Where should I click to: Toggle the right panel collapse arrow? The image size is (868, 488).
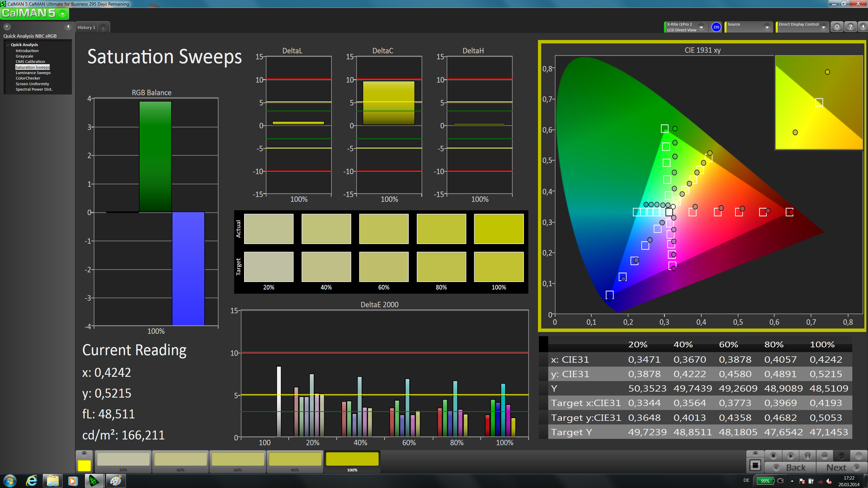pyautogui.click(x=863, y=27)
